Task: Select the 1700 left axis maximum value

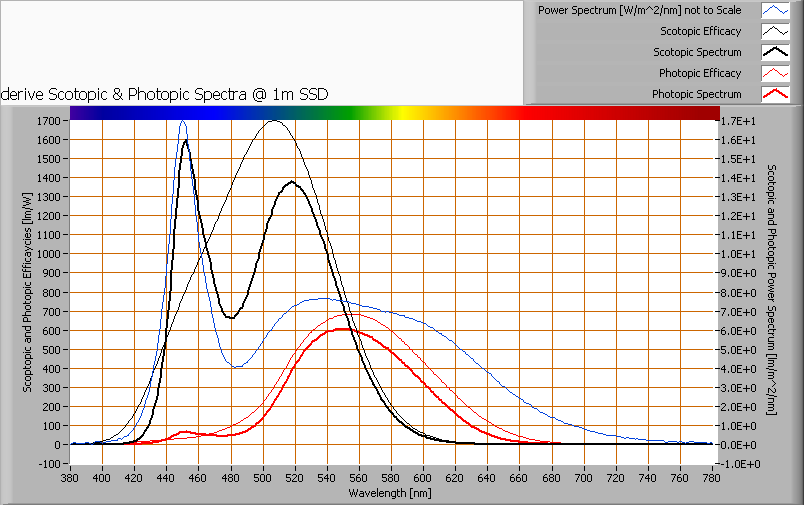Action: coord(48,121)
